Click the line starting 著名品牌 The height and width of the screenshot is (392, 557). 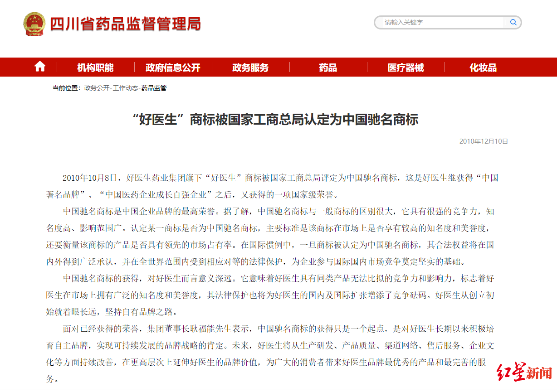192,194
